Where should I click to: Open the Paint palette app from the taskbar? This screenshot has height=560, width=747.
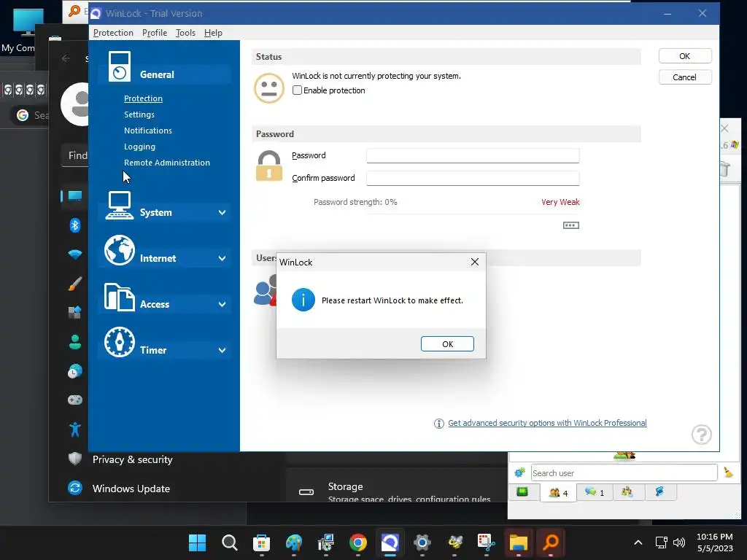[293, 542]
